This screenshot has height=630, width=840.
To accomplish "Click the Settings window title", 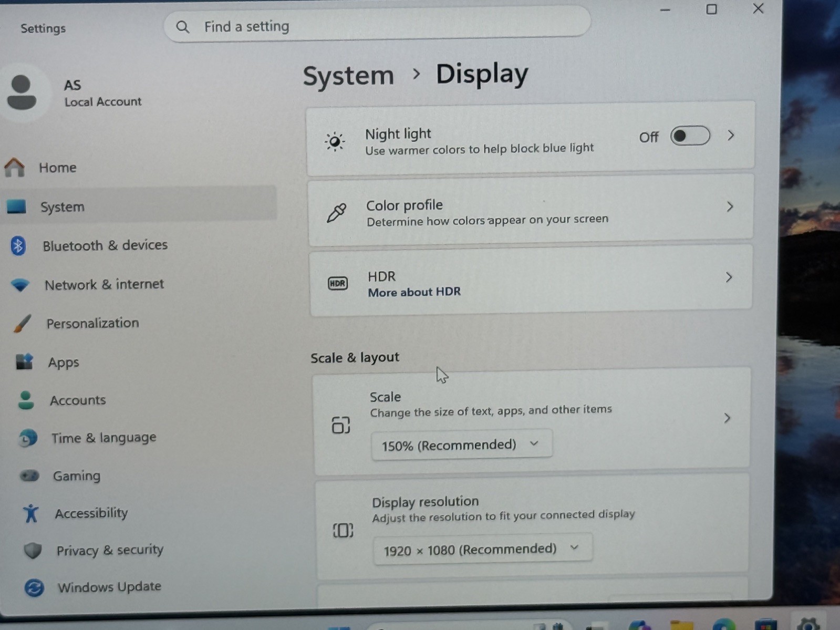I will tap(43, 28).
